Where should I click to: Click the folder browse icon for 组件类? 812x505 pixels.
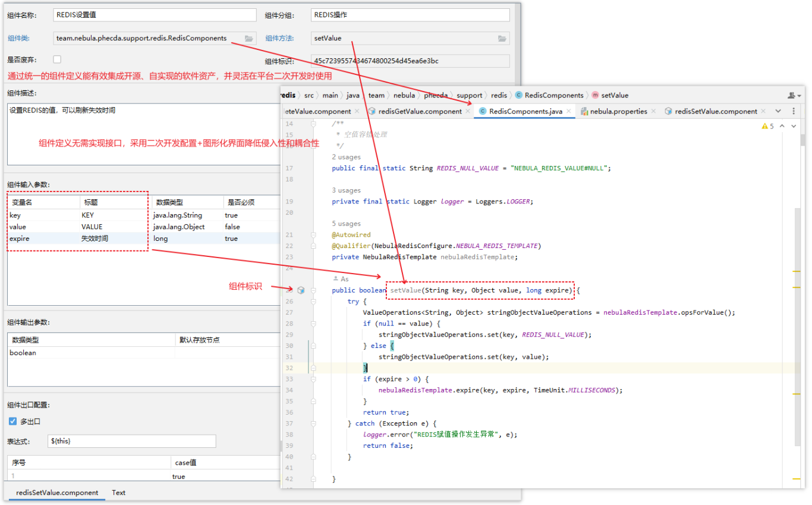pos(248,39)
